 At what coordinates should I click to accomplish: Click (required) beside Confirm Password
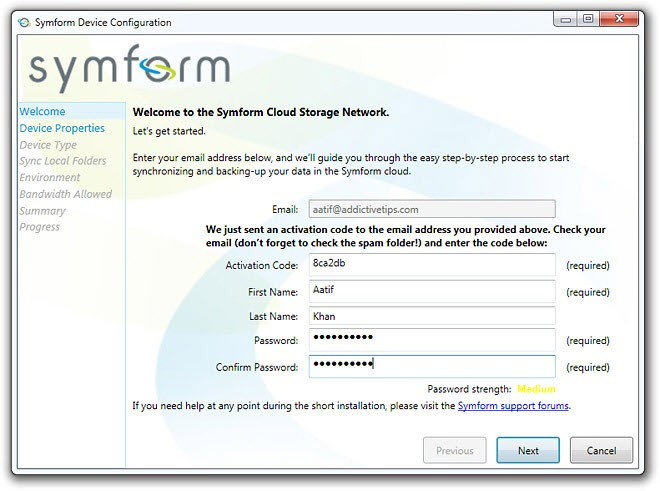click(x=588, y=367)
